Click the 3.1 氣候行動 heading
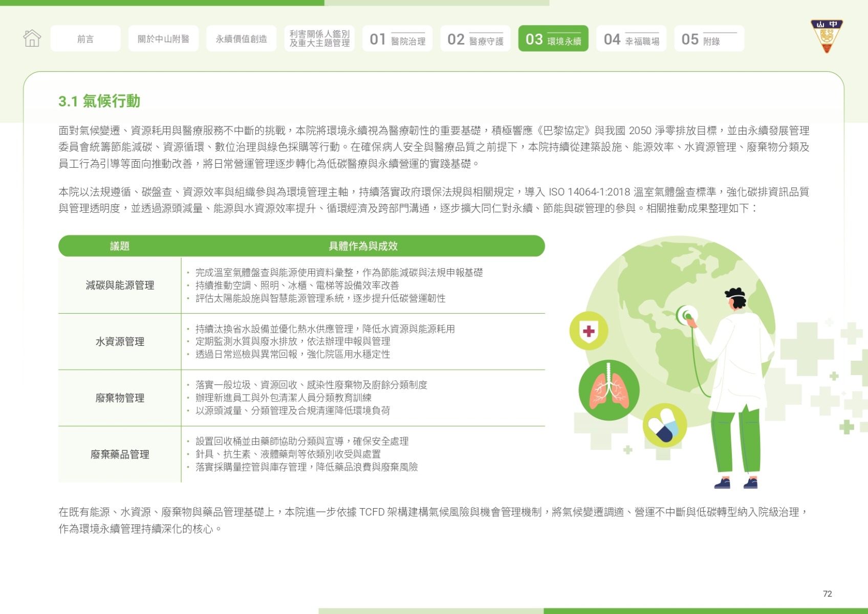Screen dimensions: 868x614 99,101
